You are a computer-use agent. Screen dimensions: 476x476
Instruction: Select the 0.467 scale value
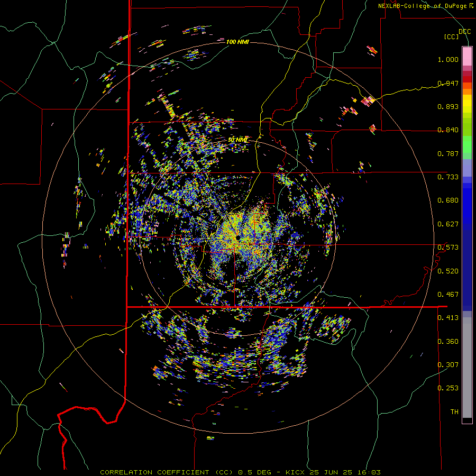click(448, 295)
